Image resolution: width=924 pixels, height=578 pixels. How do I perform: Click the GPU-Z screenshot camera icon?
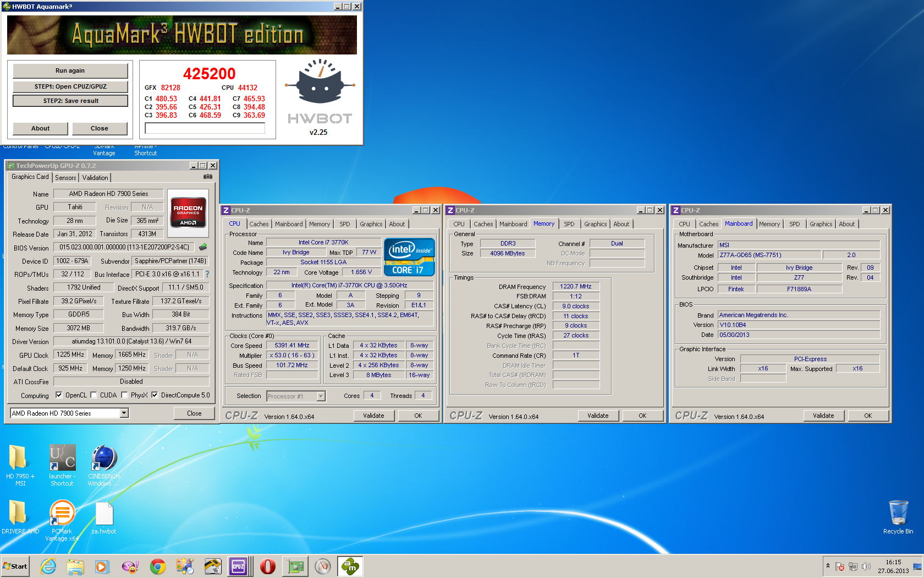tap(208, 177)
